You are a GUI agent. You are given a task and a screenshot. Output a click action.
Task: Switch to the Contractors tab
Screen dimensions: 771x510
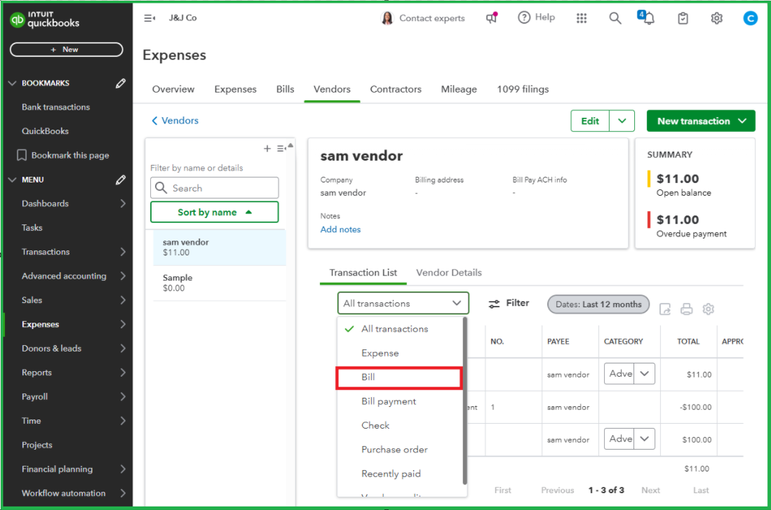tap(396, 89)
